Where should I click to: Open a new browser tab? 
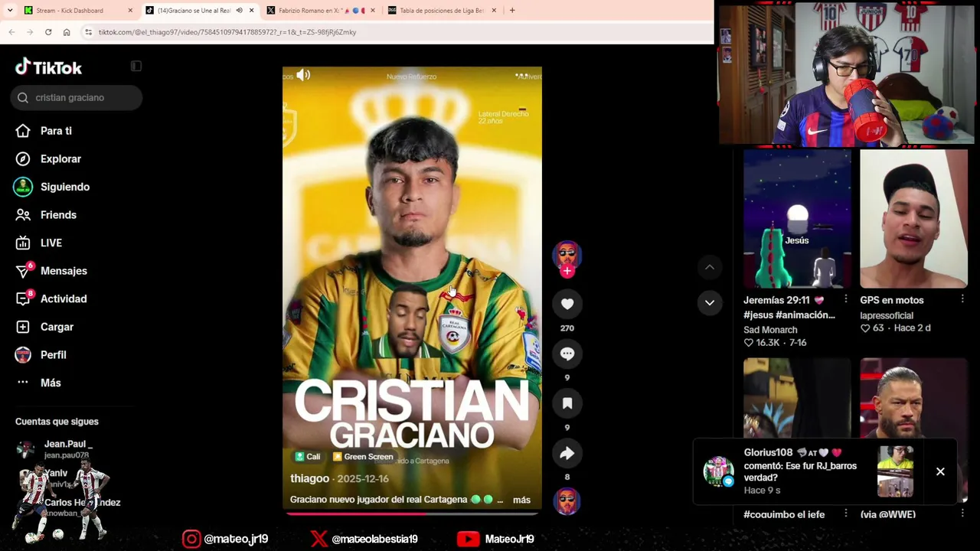pyautogui.click(x=512, y=11)
